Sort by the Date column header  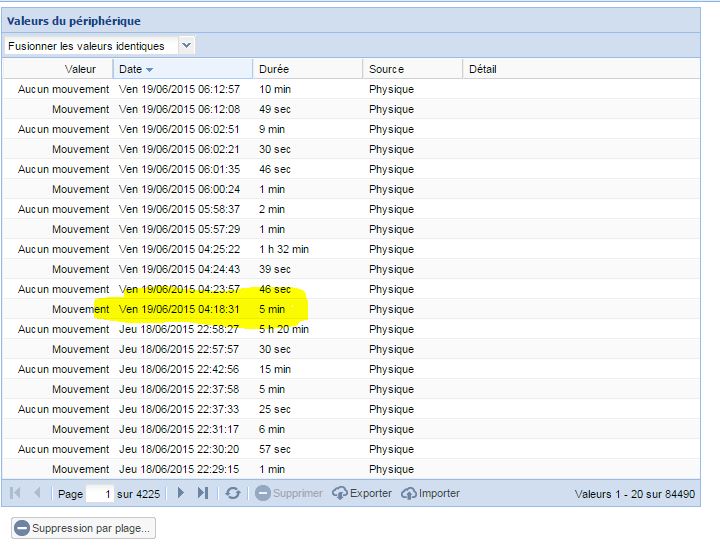pos(135,69)
